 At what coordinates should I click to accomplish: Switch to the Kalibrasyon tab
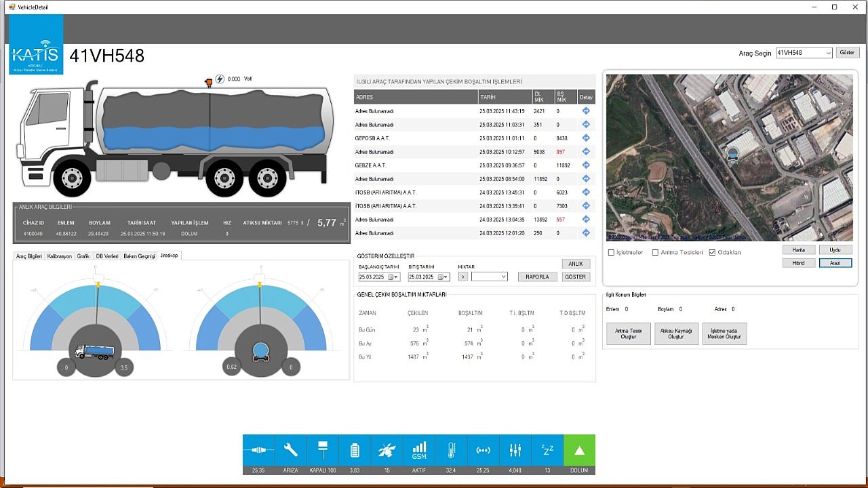60,256
